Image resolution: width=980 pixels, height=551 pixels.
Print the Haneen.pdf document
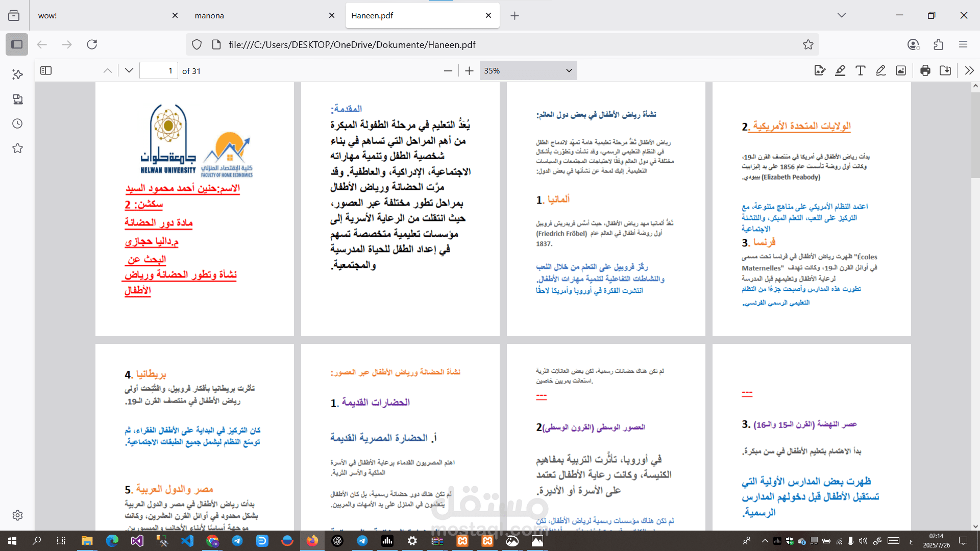[x=925, y=70]
